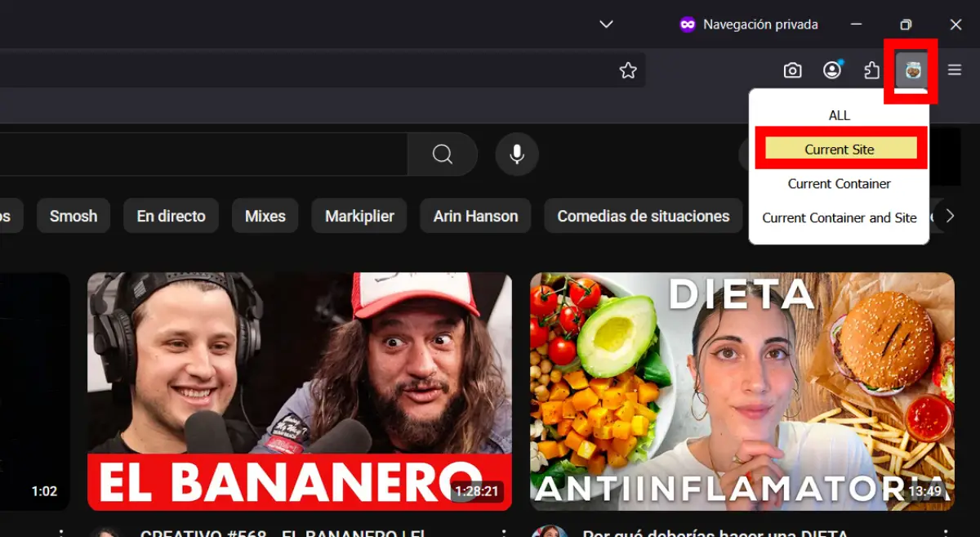Select Current Container and Site option

pyautogui.click(x=839, y=218)
